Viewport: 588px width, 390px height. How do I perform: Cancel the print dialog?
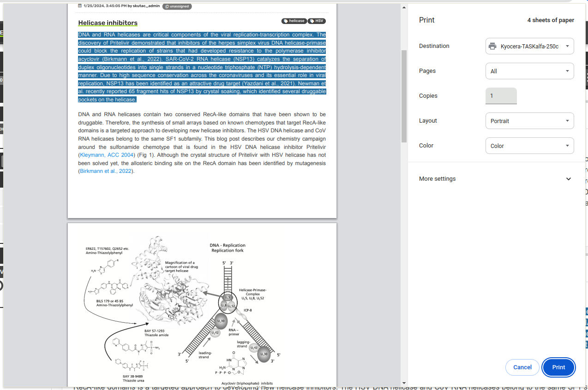[x=522, y=367]
